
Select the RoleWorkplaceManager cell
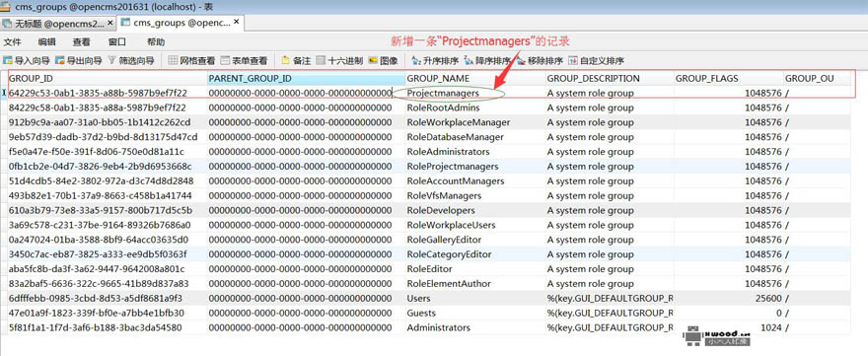click(475, 122)
